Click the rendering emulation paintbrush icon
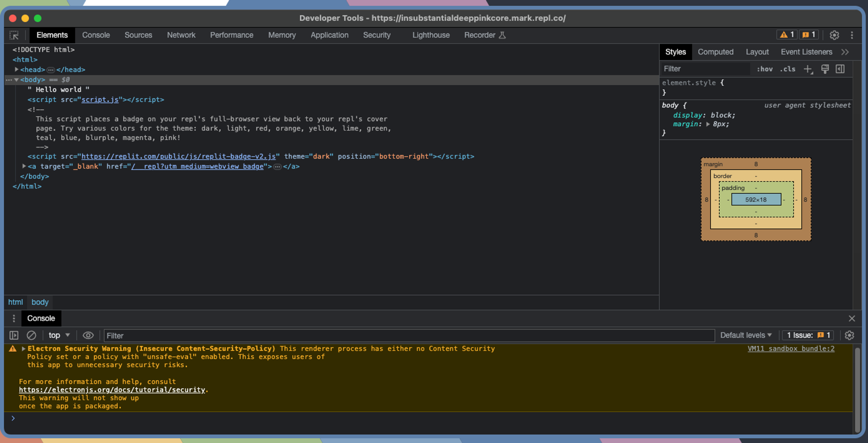The height and width of the screenshot is (443, 868). point(825,69)
